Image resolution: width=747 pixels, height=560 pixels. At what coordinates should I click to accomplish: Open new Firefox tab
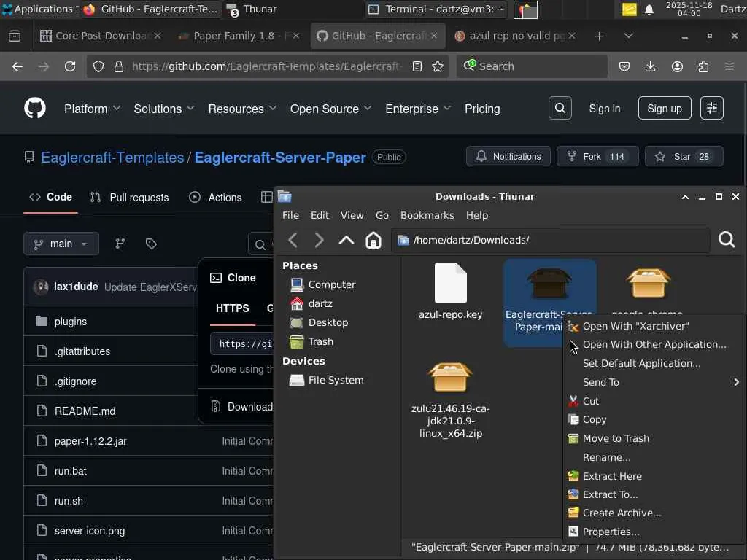(600, 36)
